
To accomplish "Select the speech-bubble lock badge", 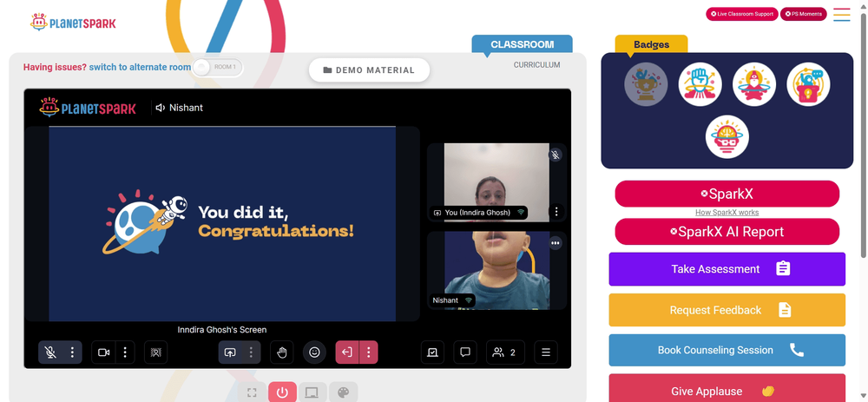I will [x=808, y=84].
